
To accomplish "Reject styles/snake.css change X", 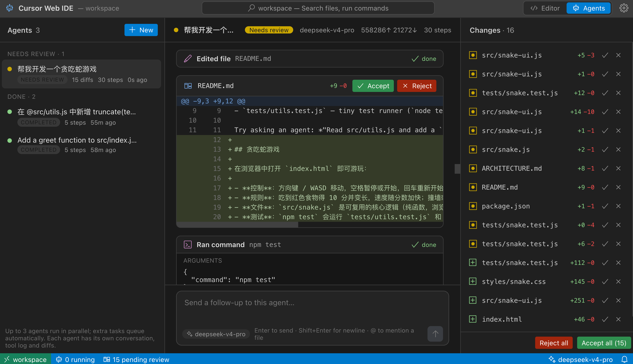I will [618, 282].
